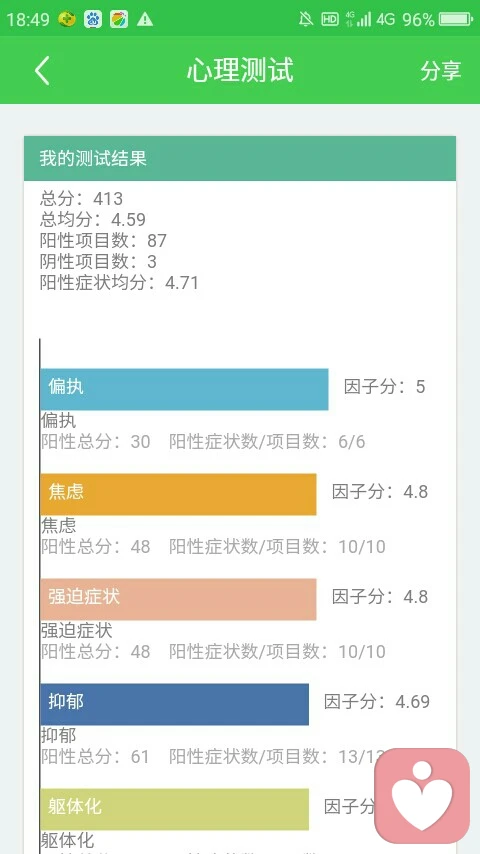The height and width of the screenshot is (854, 480).
Task: Tap the muted bell status icon
Action: point(306,20)
